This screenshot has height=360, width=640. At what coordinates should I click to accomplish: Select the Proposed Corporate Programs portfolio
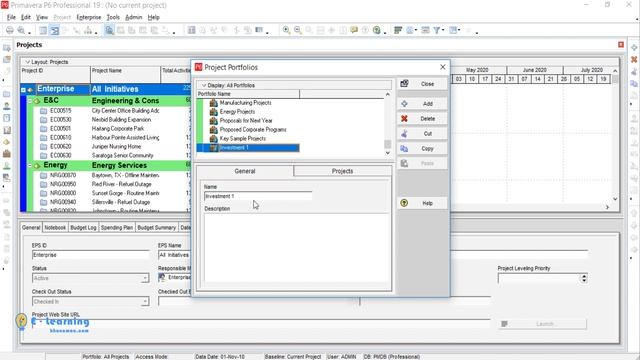tap(253, 129)
